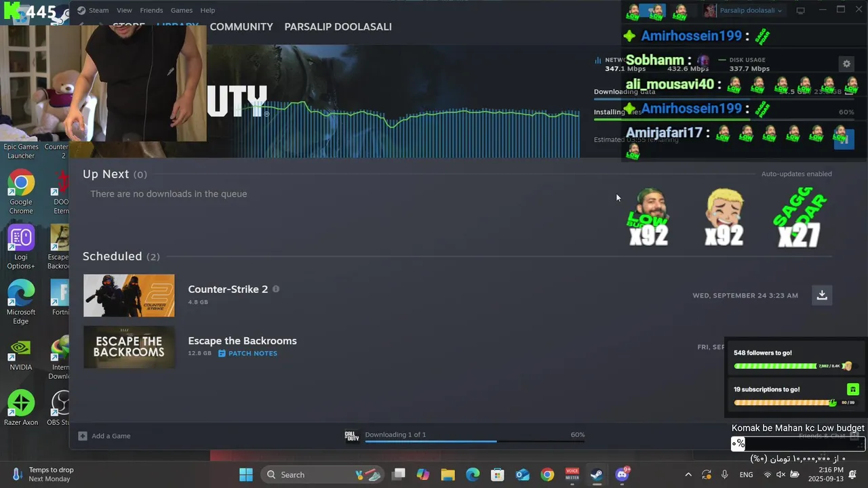Screen dimensions: 868x488
Task: Show info icon beside Counter-Strike 2 title
Action: tap(275, 289)
